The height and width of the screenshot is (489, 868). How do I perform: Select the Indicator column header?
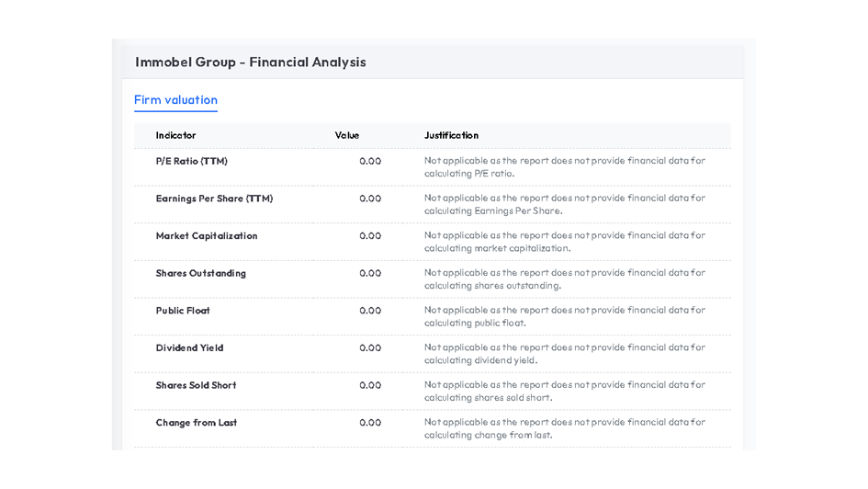point(175,135)
